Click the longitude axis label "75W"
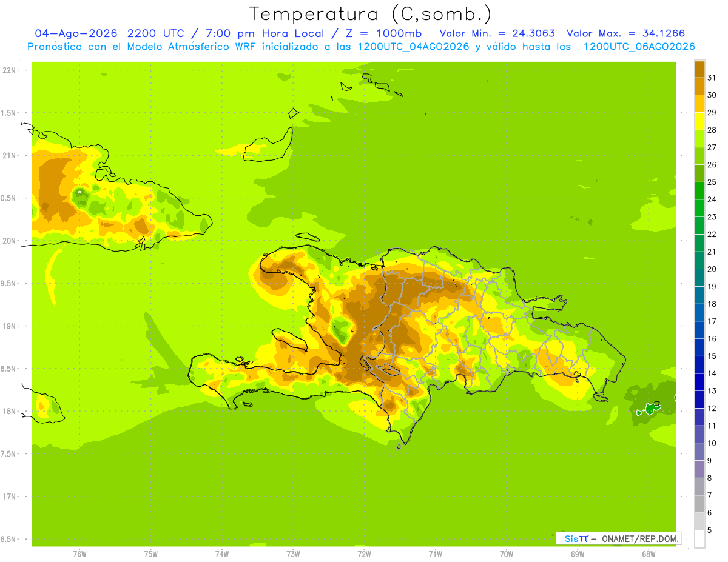Image resolution: width=728 pixels, height=562 pixels. click(151, 554)
